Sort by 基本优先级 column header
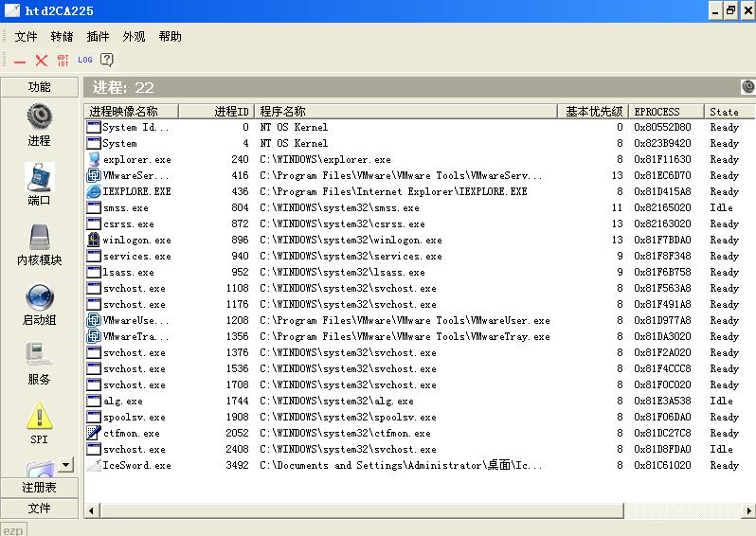 (592, 112)
